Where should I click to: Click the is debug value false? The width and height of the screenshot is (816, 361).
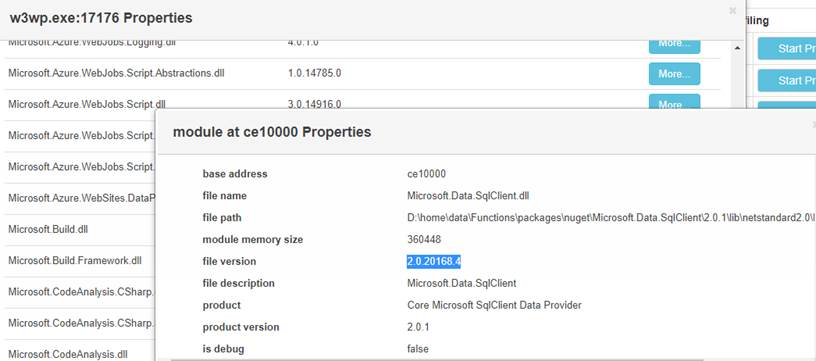pos(418,349)
